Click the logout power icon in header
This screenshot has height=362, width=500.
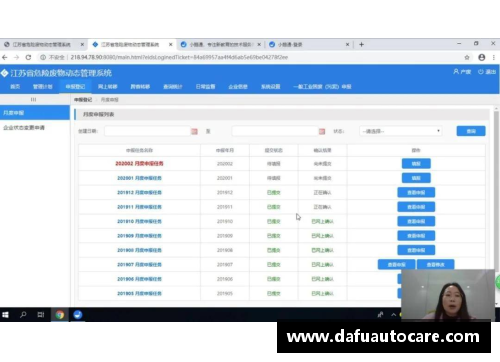(x=481, y=72)
